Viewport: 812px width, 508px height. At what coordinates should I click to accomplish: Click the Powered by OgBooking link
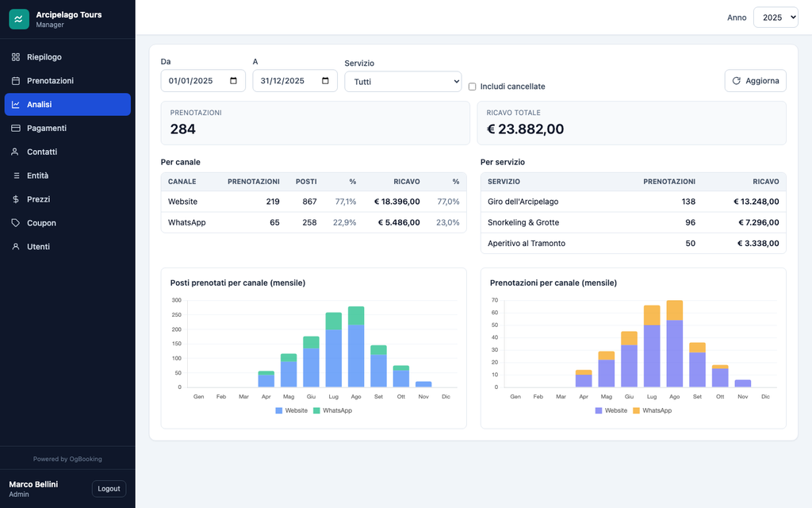67,459
